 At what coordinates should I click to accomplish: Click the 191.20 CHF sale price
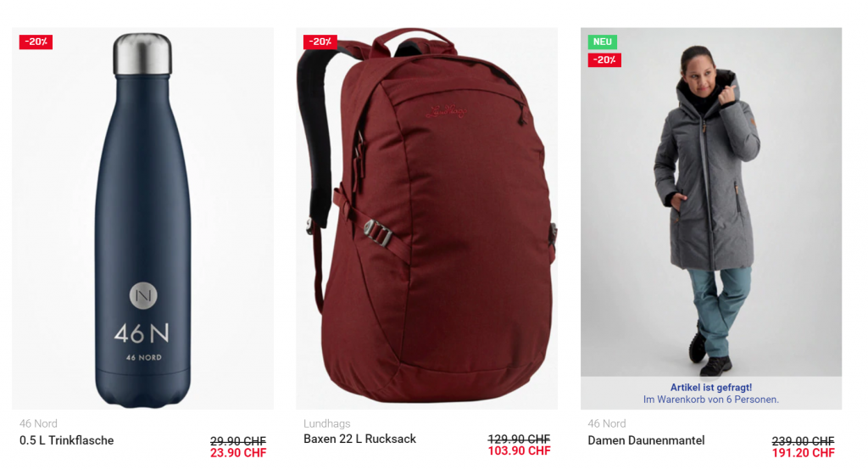(x=804, y=453)
